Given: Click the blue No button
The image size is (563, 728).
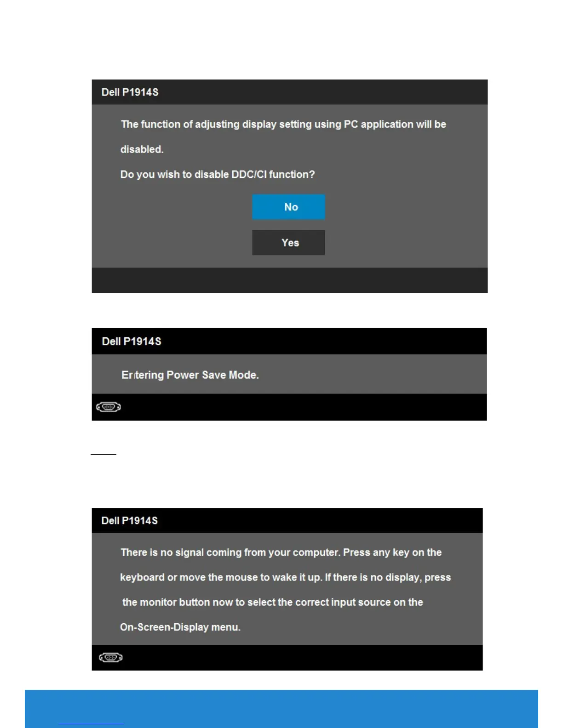Looking at the screenshot, I should 288,207.
